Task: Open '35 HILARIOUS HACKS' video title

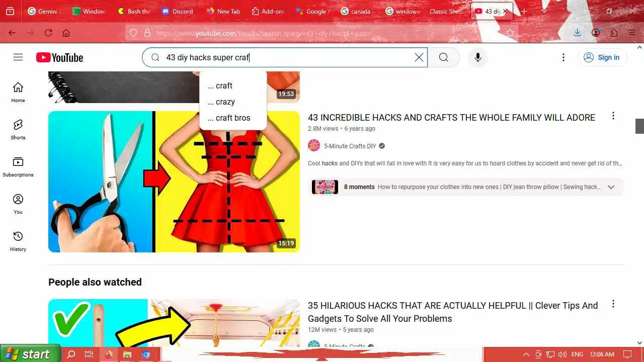Action: (x=453, y=312)
